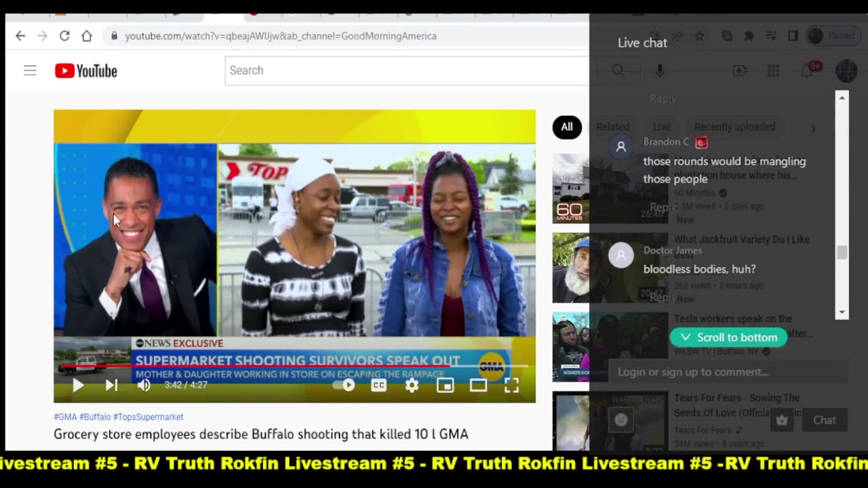Click the YouTube URL in the address bar

point(281,36)
